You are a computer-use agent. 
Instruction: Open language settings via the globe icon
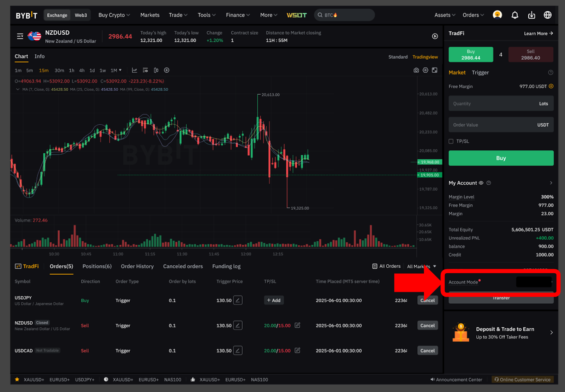pyautogui.click(x=548, y=15)
